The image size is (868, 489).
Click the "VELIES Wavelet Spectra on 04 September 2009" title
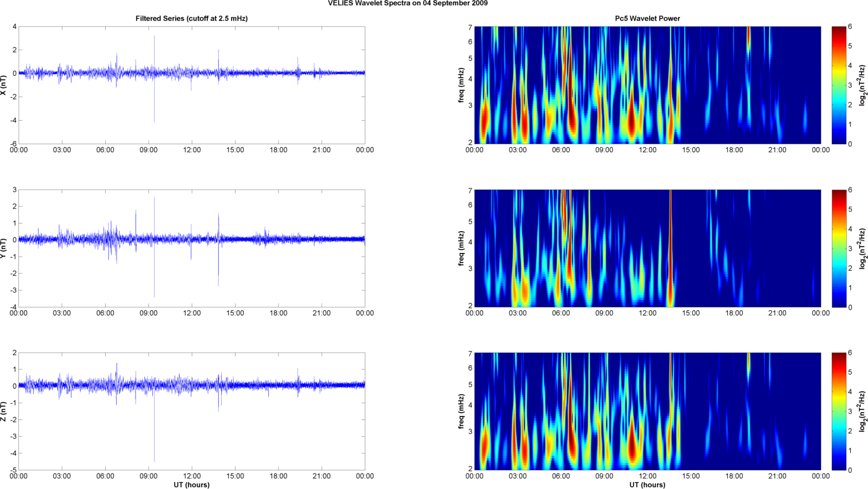[408, 3]
